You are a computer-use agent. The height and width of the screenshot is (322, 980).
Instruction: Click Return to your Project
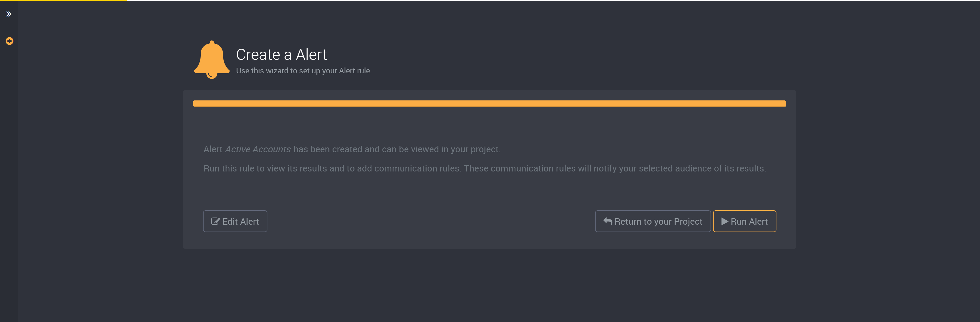(x=653, y=221)
